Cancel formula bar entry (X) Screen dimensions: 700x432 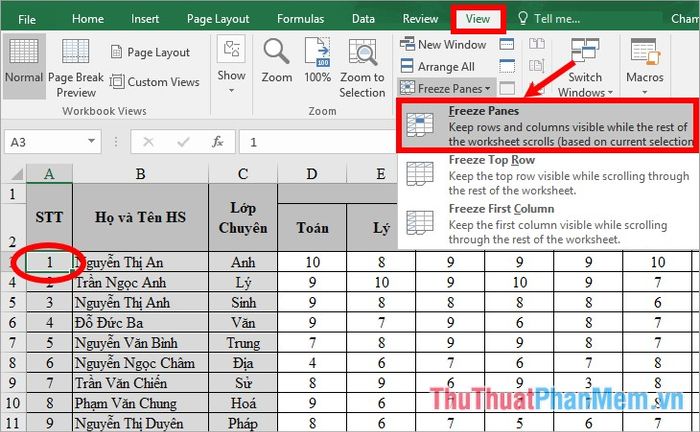point(148,142)
